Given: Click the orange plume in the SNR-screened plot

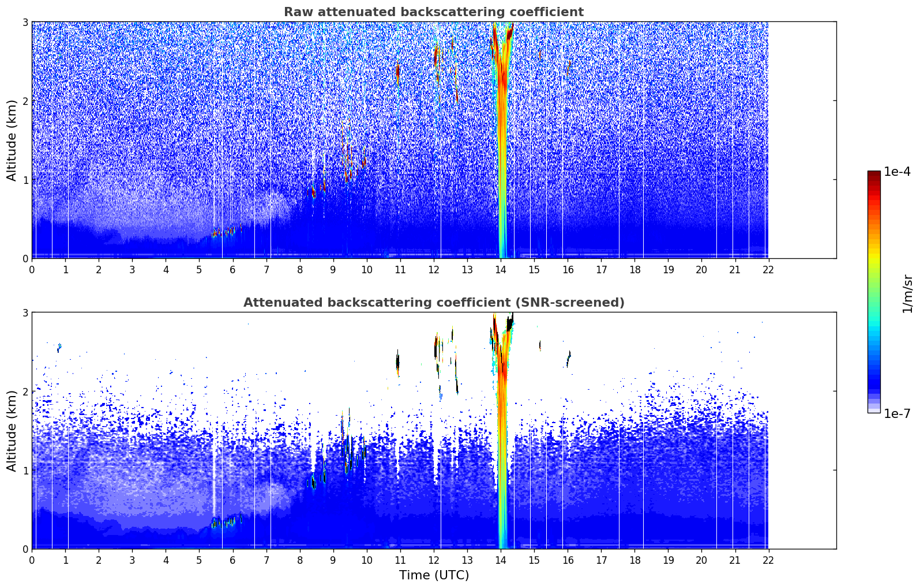Looking at the screenshot, I should coord(502,404).
